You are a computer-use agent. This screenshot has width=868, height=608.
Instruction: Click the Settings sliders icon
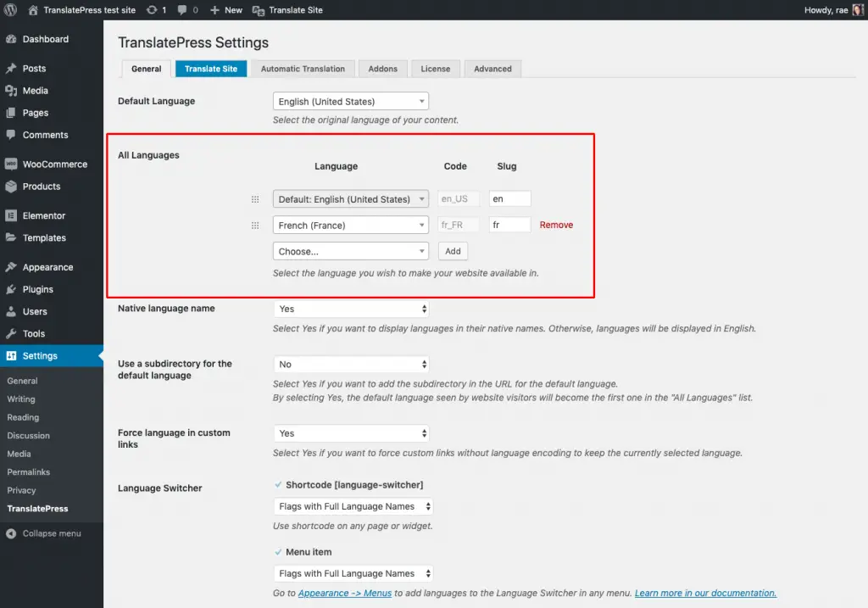click(x=11, y=356)
